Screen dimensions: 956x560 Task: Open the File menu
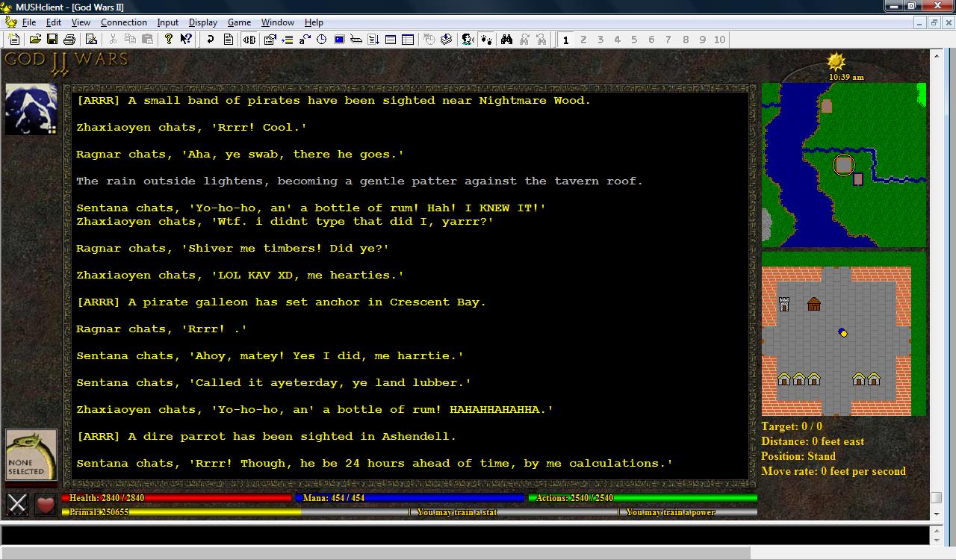click(29, 22)
